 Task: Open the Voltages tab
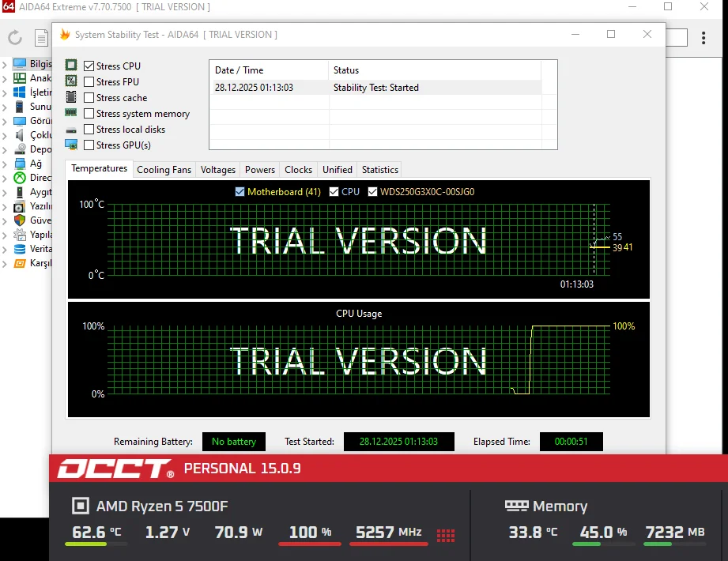click(x=217, y=169)
